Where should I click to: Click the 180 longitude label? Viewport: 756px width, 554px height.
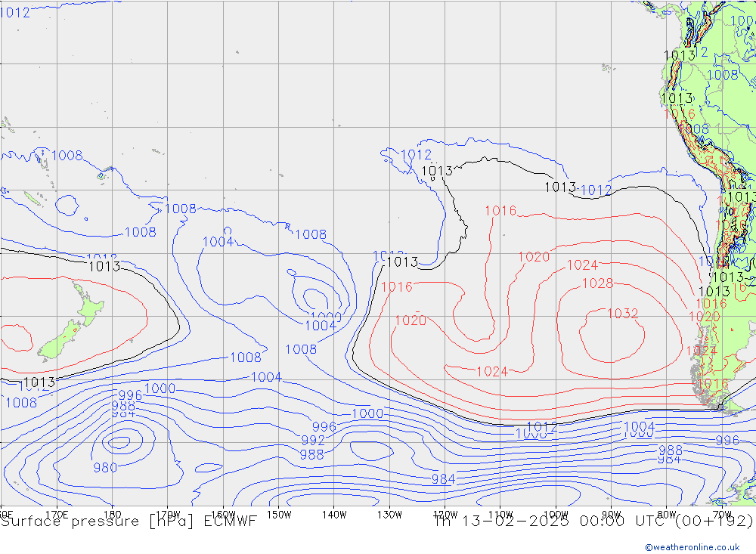click(113, 515)
